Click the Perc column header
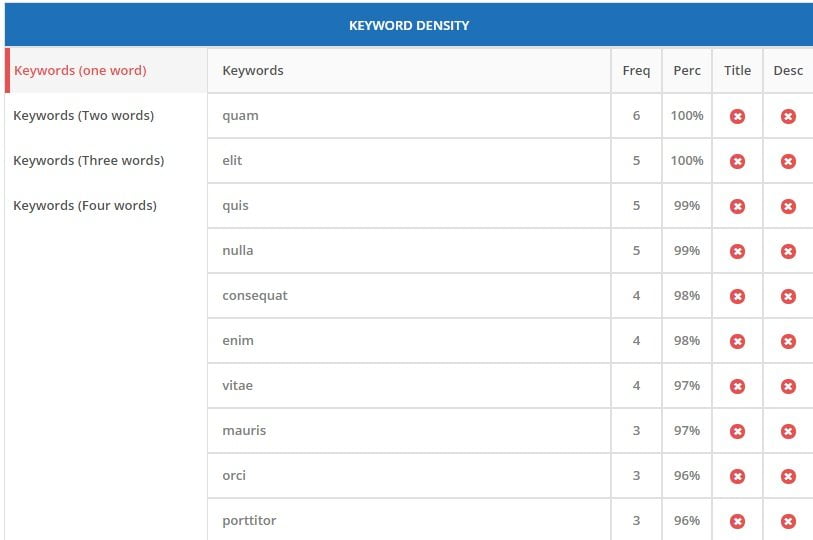Image resolution: width=813 pixels, height=540 pixels. [687, 71]
